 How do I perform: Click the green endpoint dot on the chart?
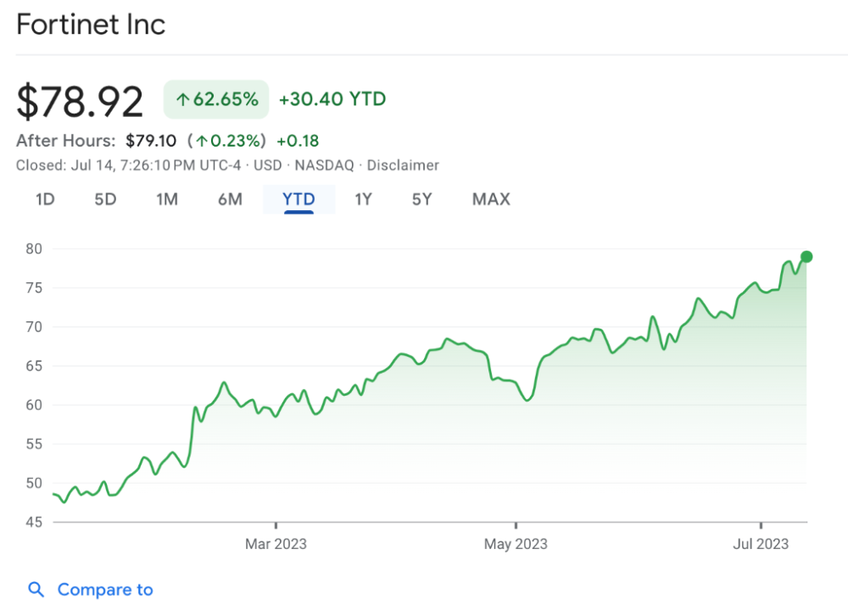coord(806,257)
